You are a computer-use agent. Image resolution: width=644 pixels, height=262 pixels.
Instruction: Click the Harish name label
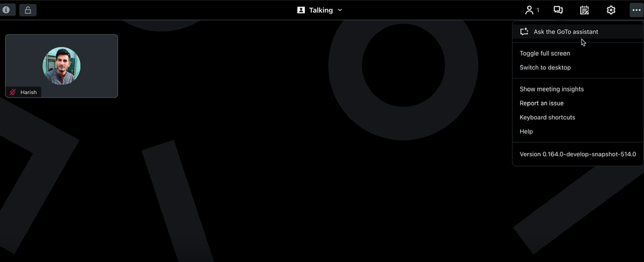pos(28,92)
